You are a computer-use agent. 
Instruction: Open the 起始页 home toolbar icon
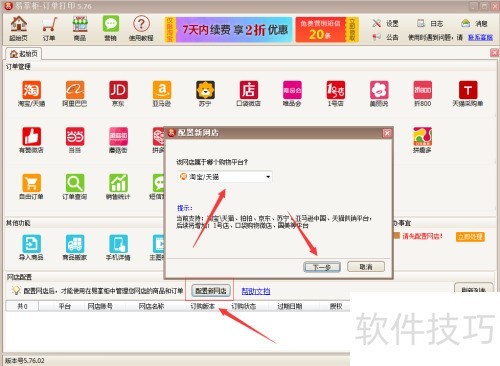[x=19, y=29]
